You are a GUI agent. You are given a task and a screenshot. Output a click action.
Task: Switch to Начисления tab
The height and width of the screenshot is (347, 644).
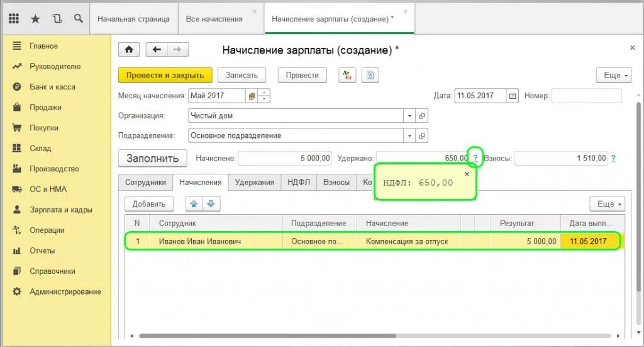(201, 183)
